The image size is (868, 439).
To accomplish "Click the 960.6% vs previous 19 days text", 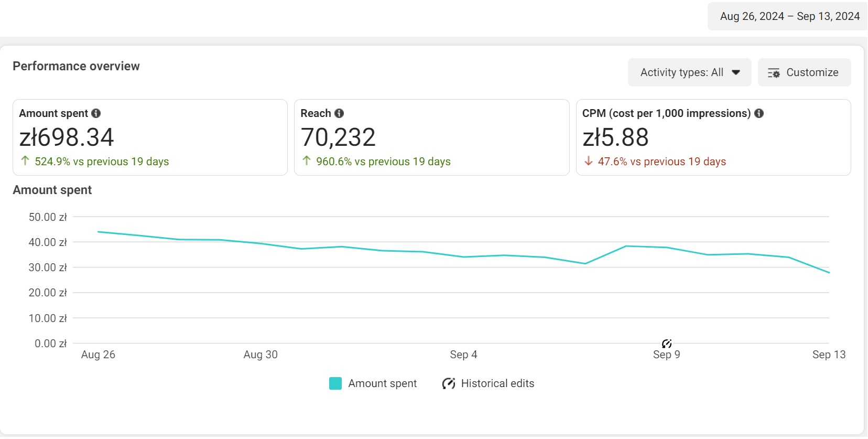I will 383,162.
